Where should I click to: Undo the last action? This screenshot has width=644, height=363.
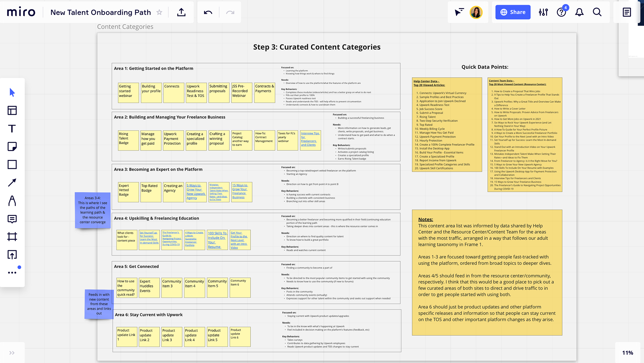(x=208, y=12)
